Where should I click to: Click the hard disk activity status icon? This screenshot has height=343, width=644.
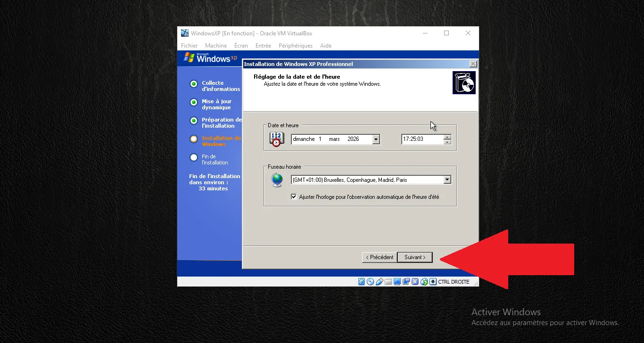point(362,282)
